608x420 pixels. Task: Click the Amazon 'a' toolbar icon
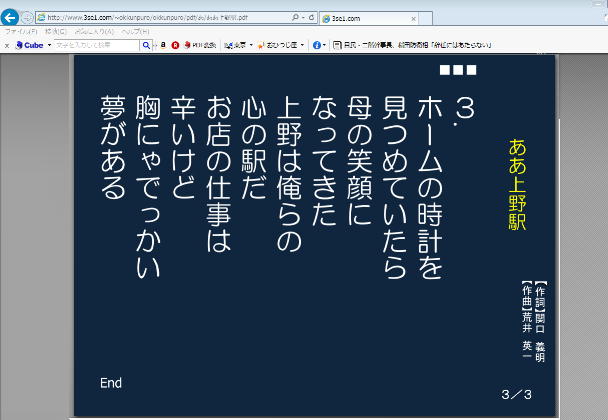tap(163, 45)
